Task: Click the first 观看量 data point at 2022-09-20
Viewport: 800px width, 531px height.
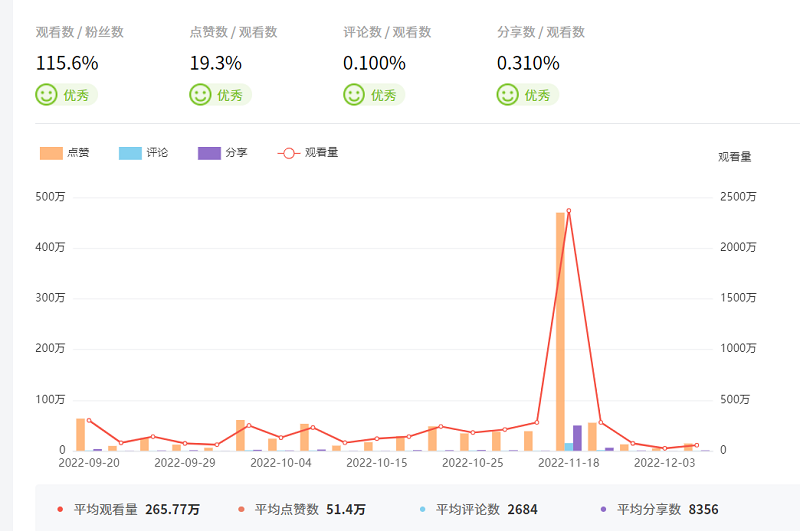Action: (x=89, y=421)
